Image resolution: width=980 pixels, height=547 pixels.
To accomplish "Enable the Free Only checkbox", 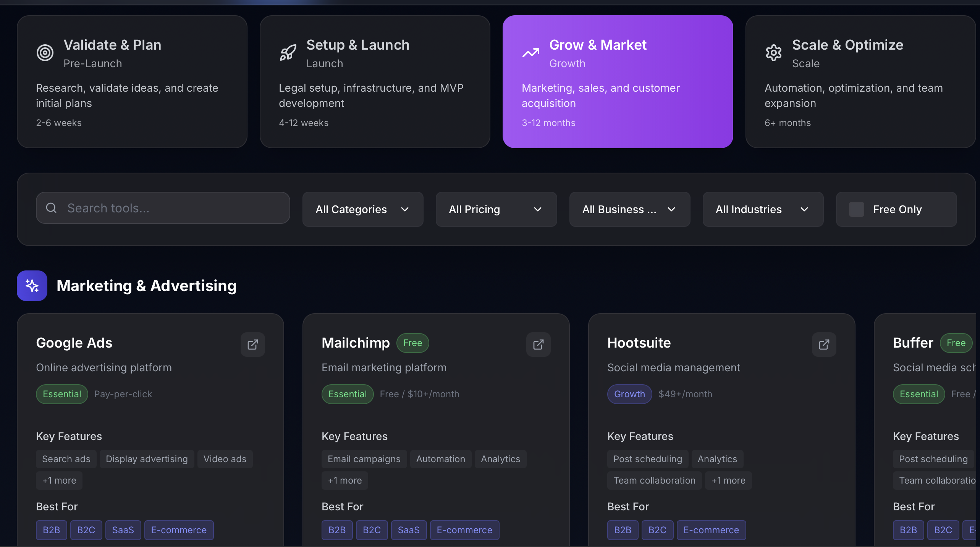I will coord(857,209).
